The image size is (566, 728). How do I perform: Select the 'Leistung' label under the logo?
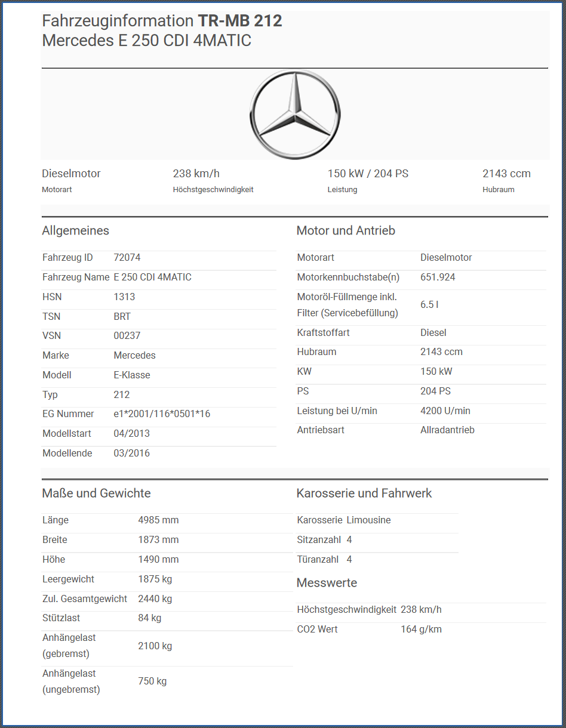(x=342, y=190)
